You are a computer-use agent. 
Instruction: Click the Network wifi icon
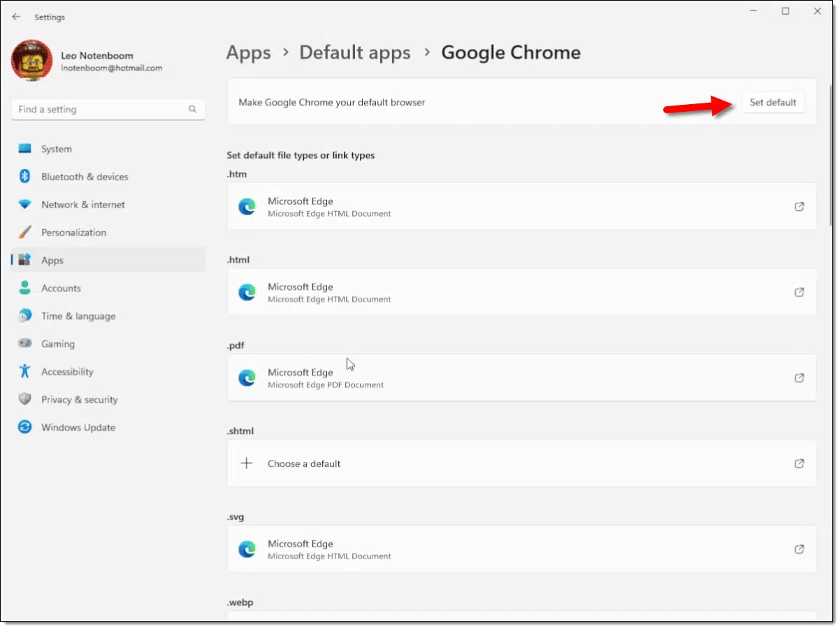point(25,205)
